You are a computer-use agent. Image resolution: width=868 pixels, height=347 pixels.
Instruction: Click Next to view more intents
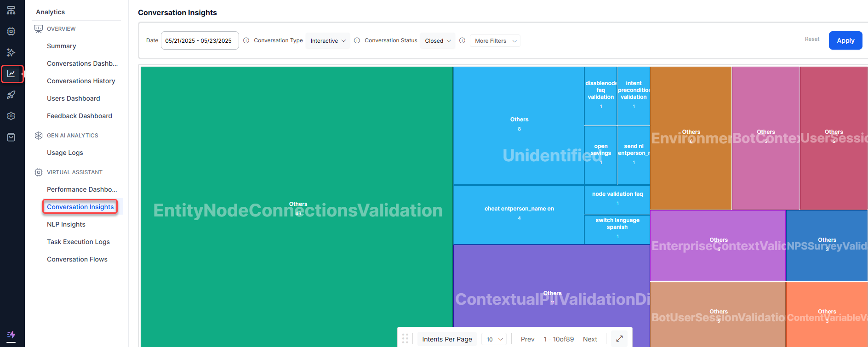[590, 339]
